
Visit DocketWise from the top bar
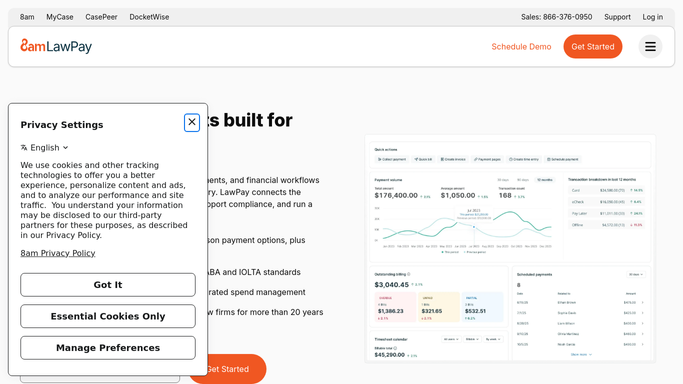[x=149, y=17]
